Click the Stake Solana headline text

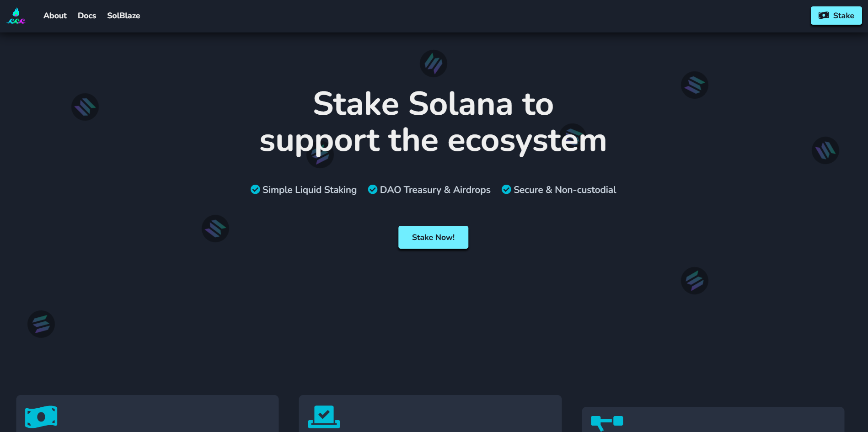(x=434, y=122)
